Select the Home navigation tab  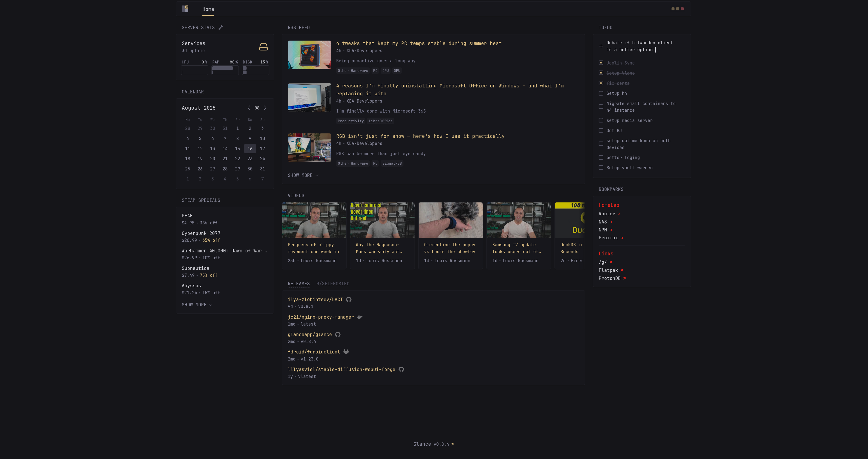[208, 9]
